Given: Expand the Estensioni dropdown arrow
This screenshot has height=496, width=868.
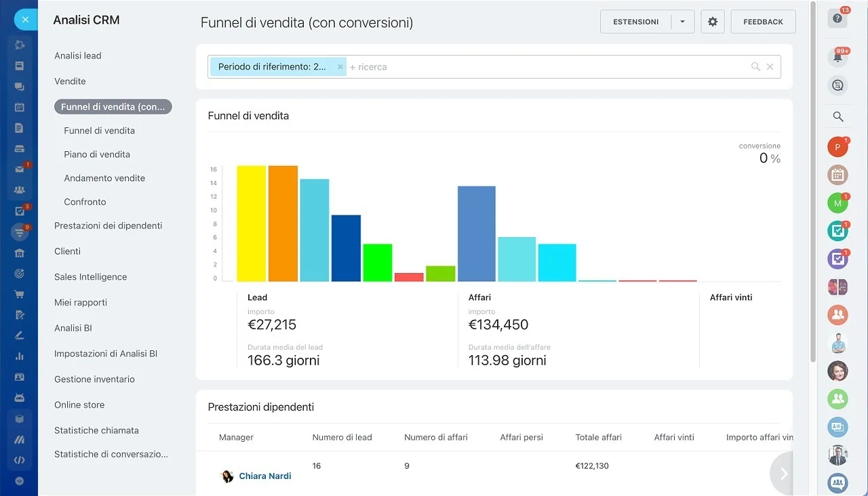Looking at the screenshot, I should click(682, 22).
